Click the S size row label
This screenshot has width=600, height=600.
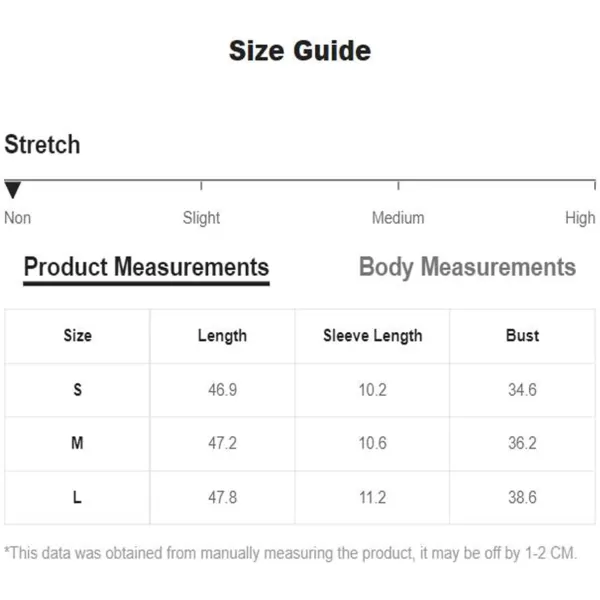pos(77,390)
